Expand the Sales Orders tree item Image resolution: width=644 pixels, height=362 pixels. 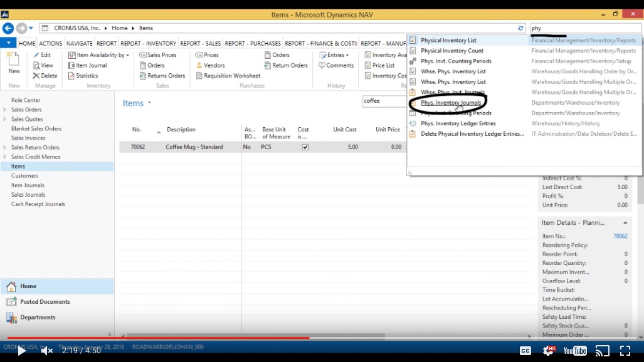[4, 109]
